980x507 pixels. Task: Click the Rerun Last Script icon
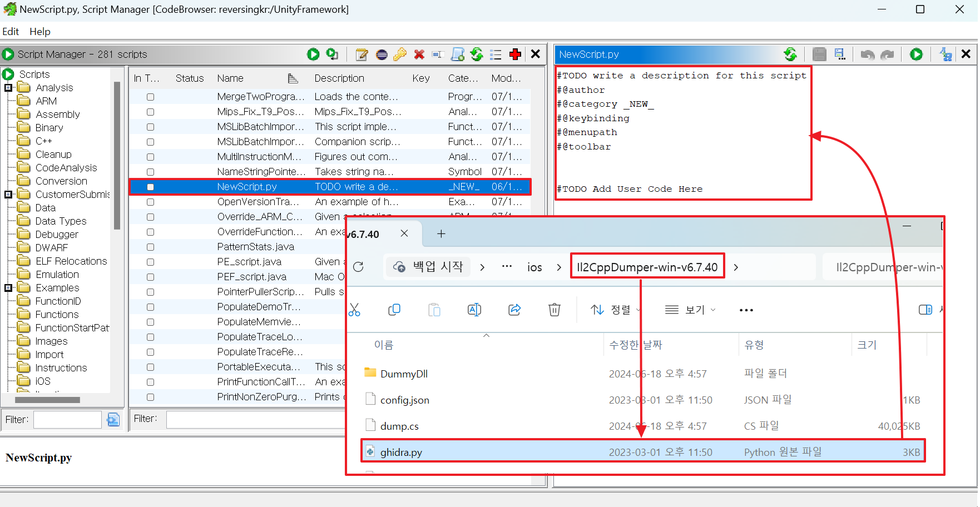[x=332, y=54]
